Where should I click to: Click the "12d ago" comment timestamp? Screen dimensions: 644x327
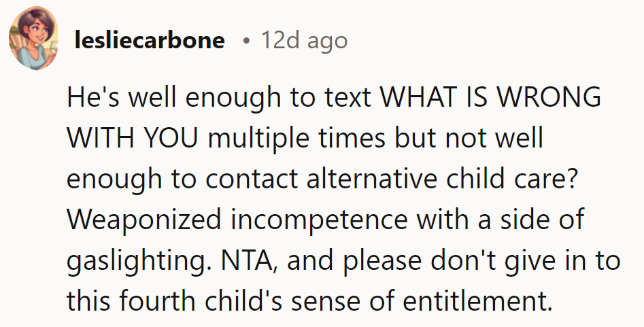click(x=304, y=41)
